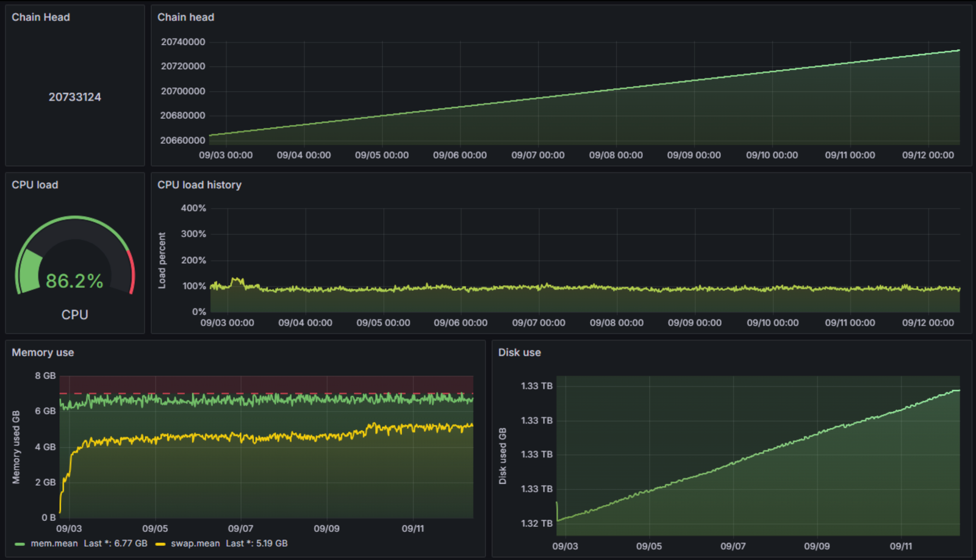Click the CPU load panel title
976x560 pixels.
[34, 185]
